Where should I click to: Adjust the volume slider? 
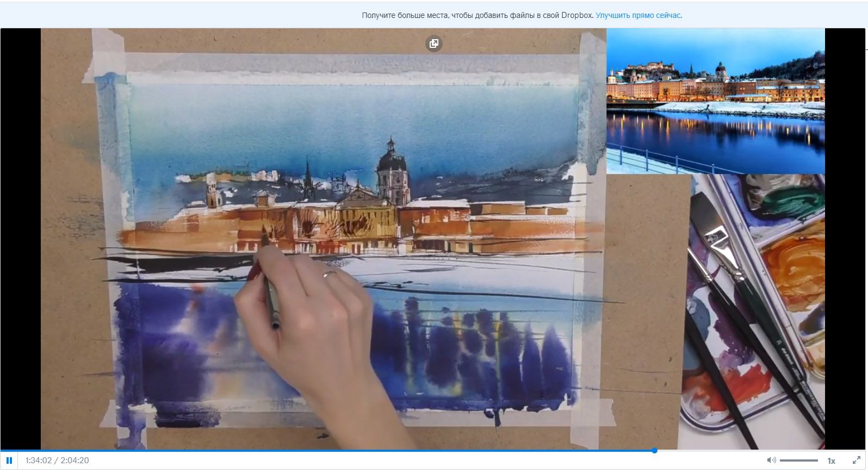pos(798,460)
